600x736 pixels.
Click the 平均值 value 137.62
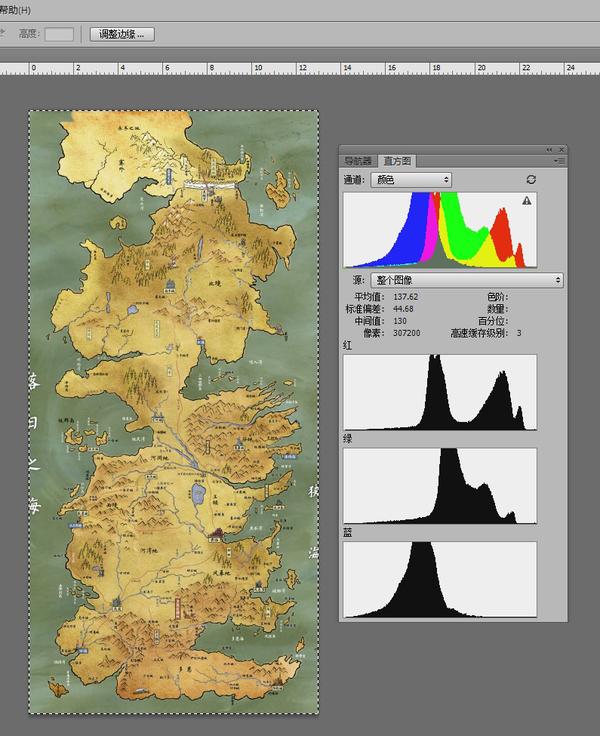click(406, 297)
